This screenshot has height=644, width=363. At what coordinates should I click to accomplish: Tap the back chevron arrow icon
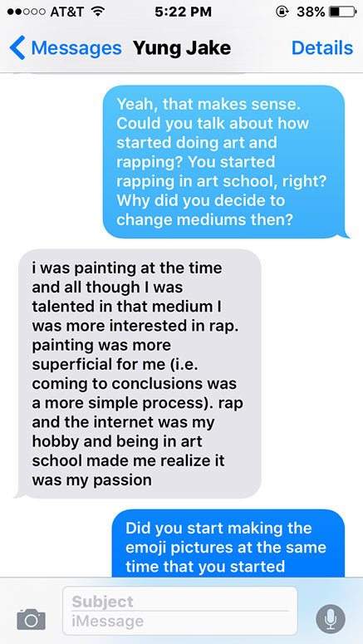point(17,48)
